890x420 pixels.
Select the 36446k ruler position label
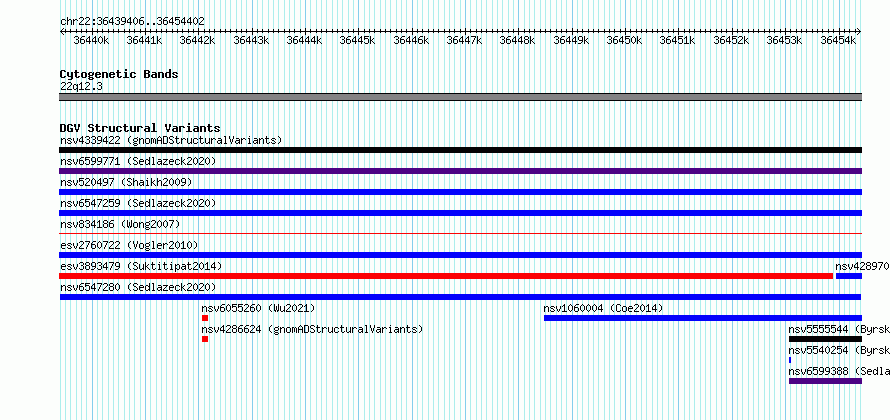[x=411, y=40]
